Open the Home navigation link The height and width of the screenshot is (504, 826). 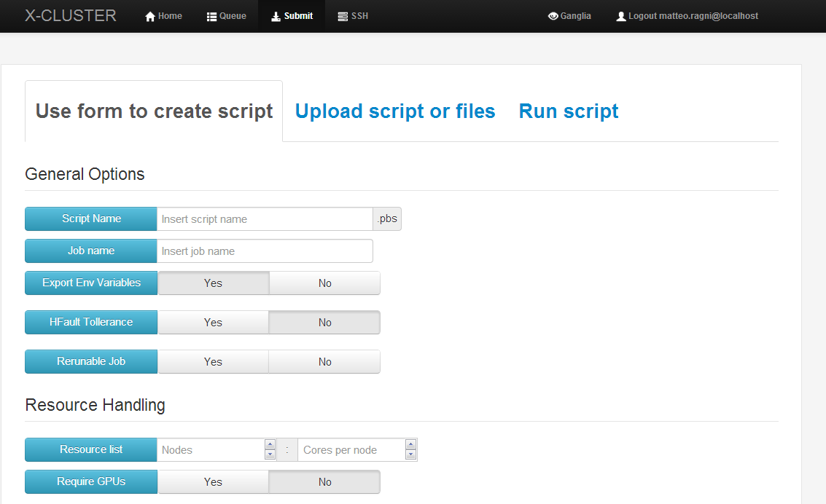pyautogui.click(x=163, y=16)
